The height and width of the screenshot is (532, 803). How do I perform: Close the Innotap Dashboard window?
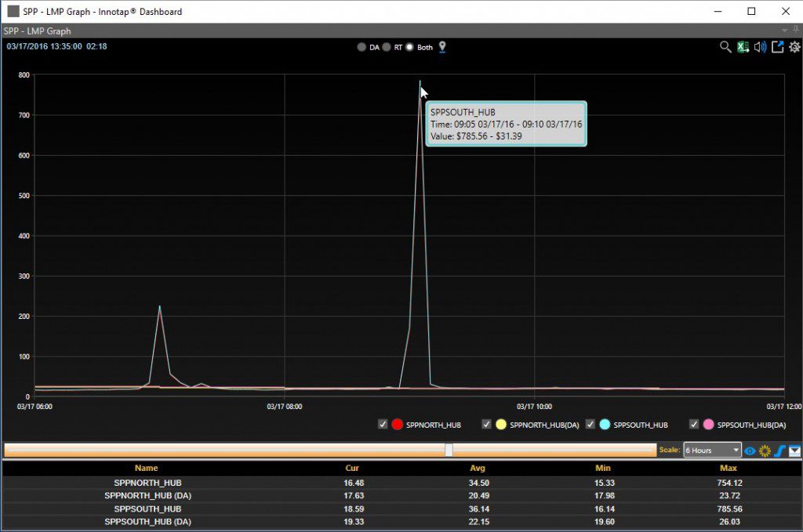pos(786,11)
